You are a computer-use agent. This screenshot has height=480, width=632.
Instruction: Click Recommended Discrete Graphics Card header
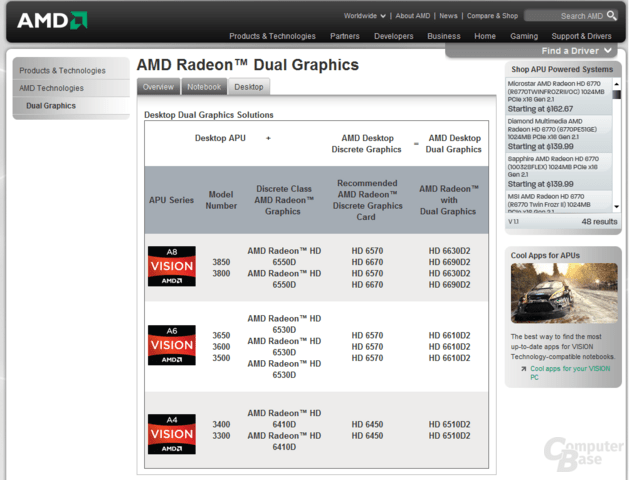(367, 200)
